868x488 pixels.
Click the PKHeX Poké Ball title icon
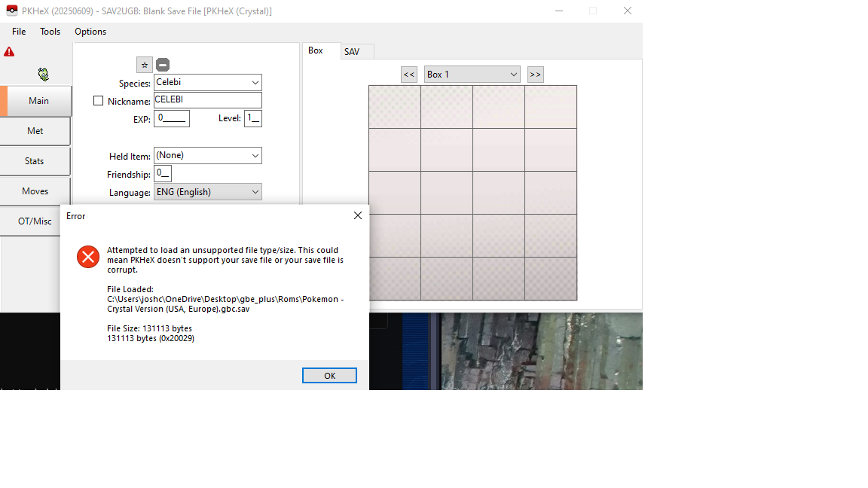[12, 11]
